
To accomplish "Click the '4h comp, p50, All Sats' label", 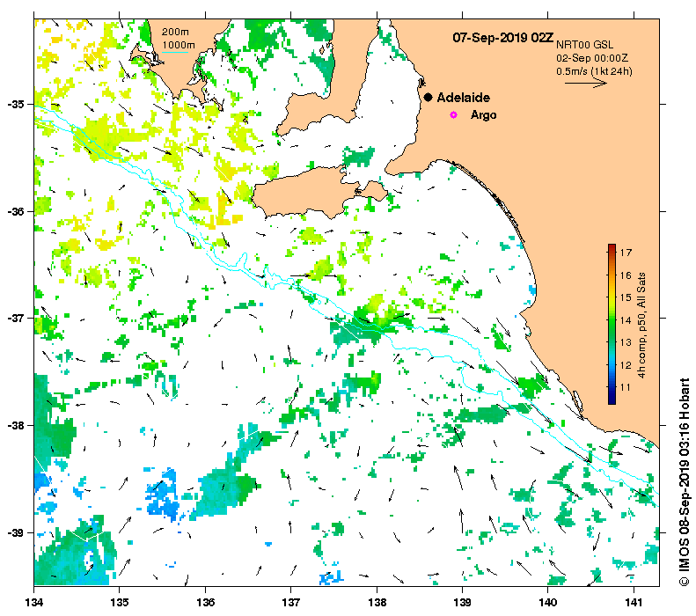I will click(x=641, y=325).
